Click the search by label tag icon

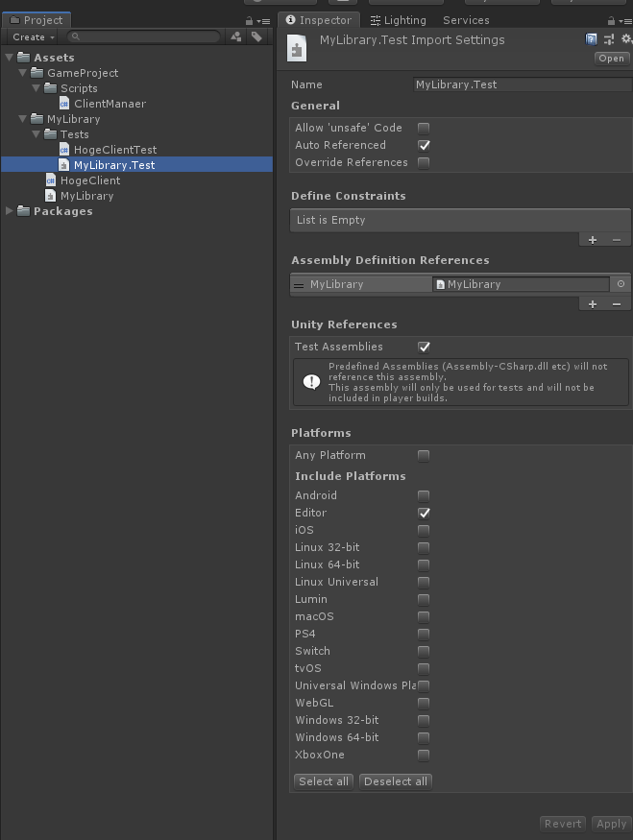click(x=256, y=36)
